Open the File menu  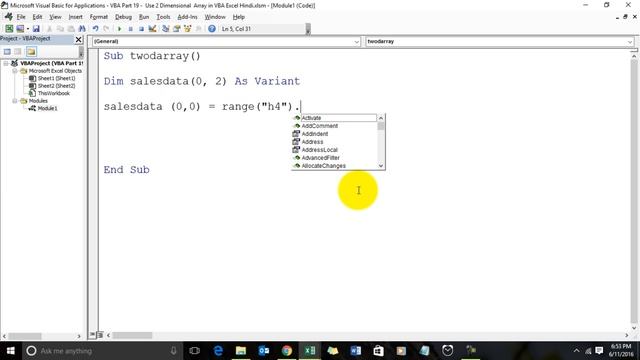(21, 17)
